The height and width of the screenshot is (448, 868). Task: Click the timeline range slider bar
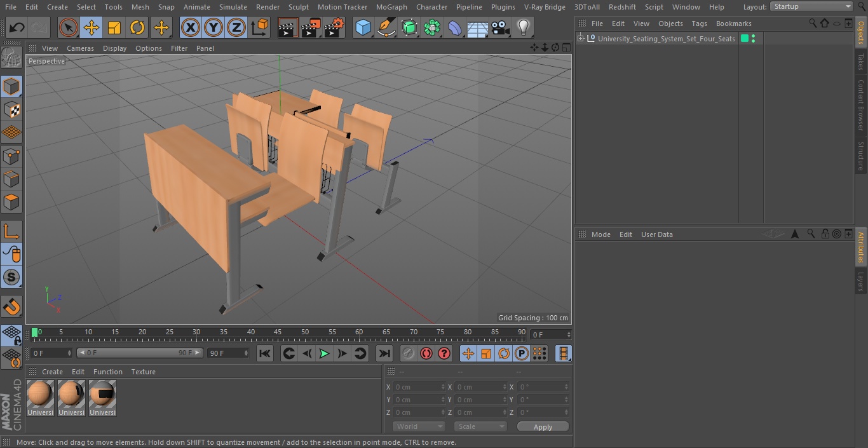coord(140,353)
